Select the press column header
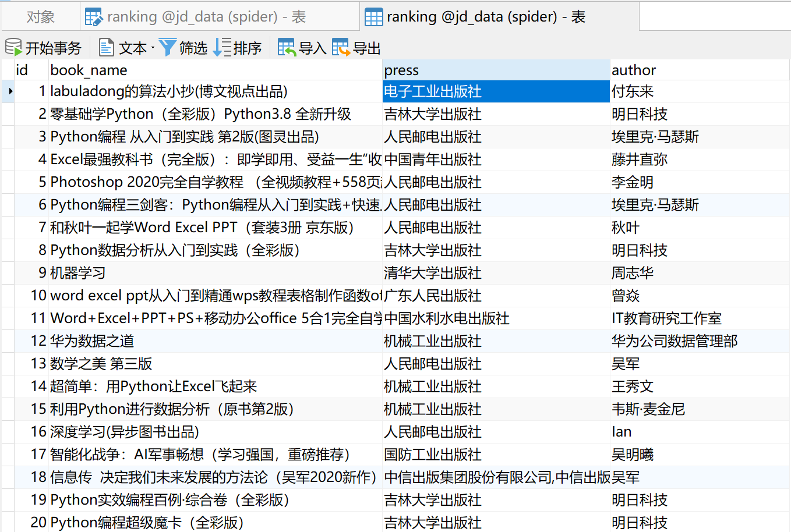 point(496,70)
